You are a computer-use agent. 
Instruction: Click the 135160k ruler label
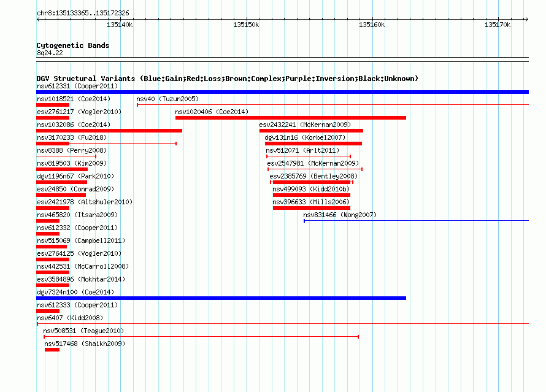click(x=372, y=25)
